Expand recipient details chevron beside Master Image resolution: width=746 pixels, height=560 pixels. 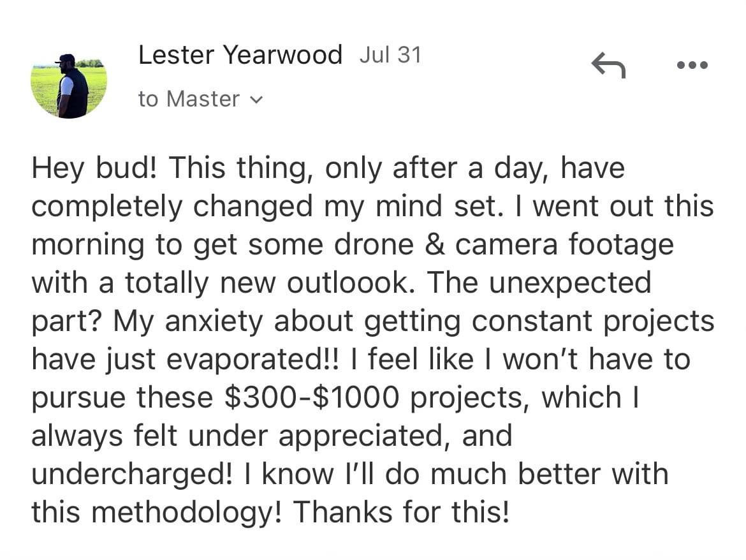256,100
